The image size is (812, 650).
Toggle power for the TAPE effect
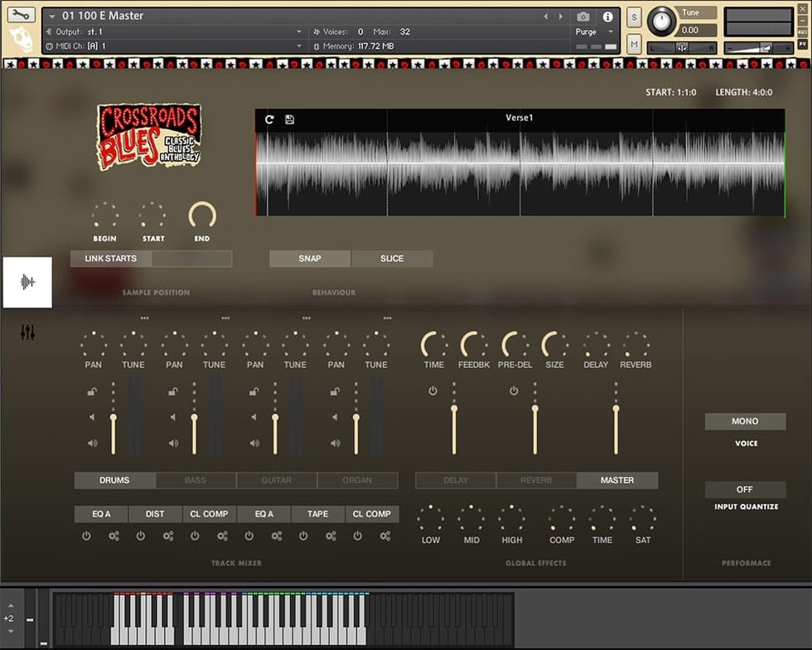[303, 536]
